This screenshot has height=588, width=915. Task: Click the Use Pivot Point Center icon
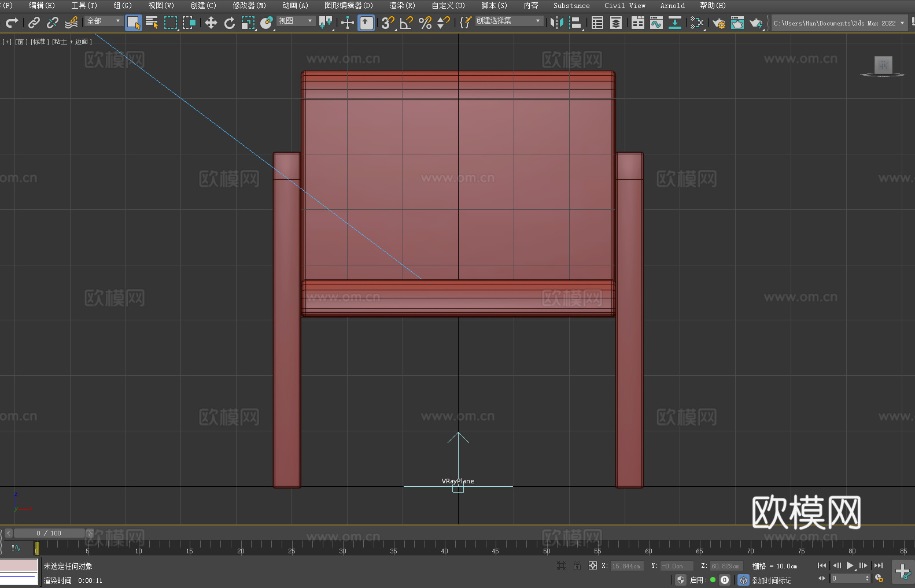[326, 23]
